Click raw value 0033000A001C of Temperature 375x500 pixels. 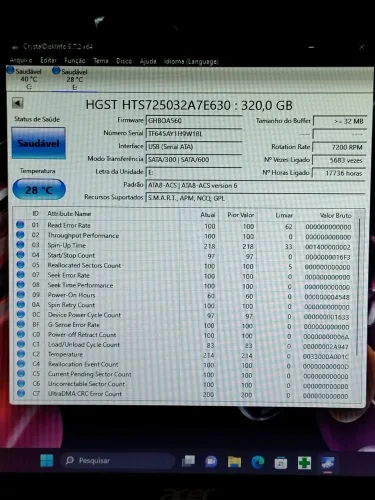pyautogui.click(x=326, y=357)
